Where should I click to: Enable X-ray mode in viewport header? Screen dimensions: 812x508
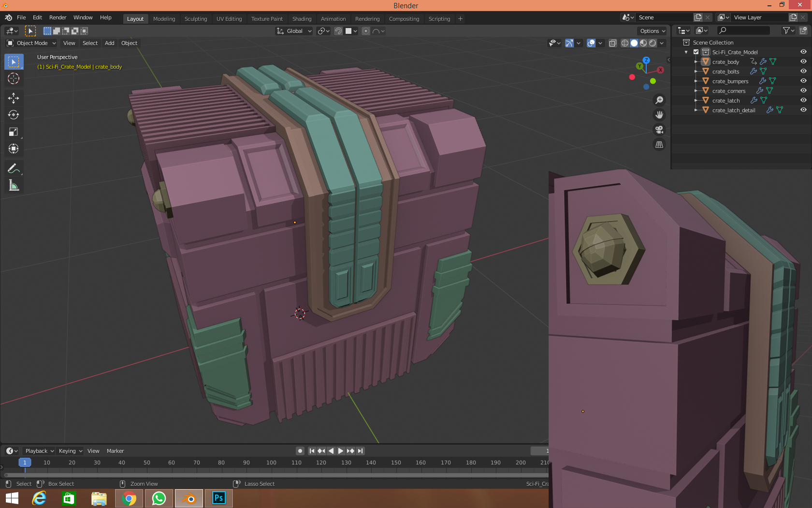click(x=613, y=43)
